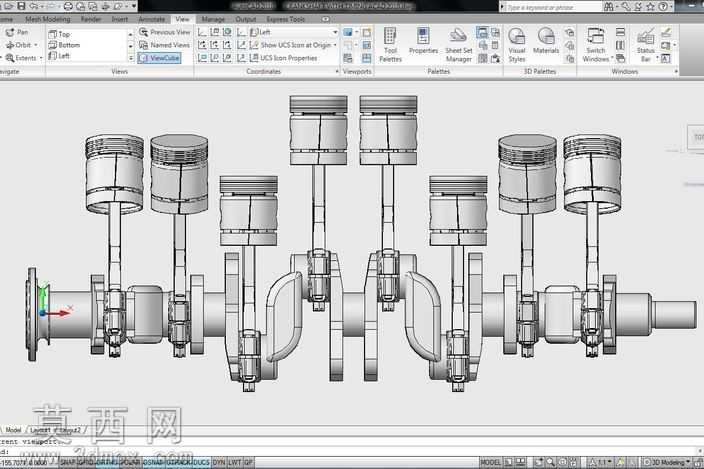
Task: Click the binoculars search icon
Action: click(608, 7)
